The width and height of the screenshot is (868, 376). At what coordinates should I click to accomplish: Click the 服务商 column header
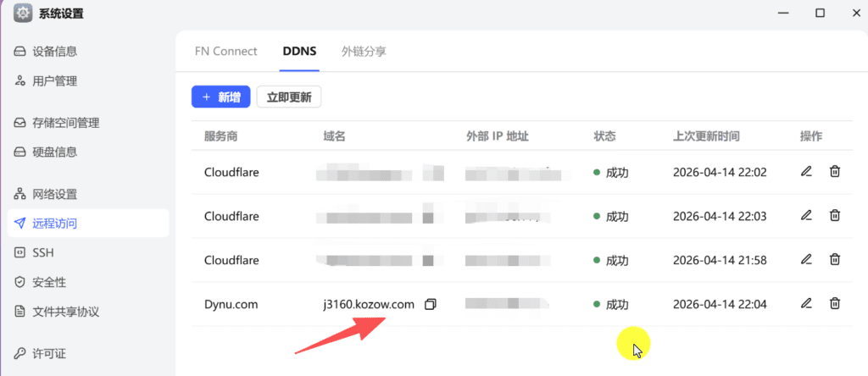coord(220,136)
